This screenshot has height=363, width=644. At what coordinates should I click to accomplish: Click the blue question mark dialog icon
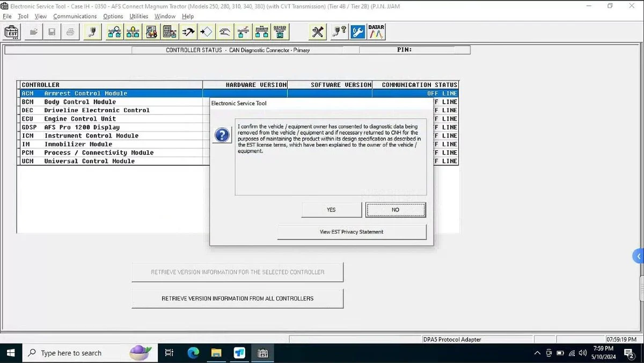pos(222,135)
